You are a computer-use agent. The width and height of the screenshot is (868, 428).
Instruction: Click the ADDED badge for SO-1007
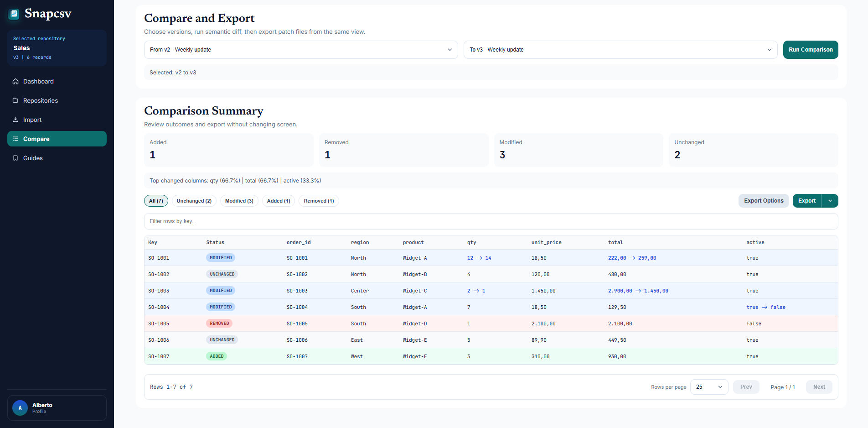pyautogui.click(x=217, y=356)
